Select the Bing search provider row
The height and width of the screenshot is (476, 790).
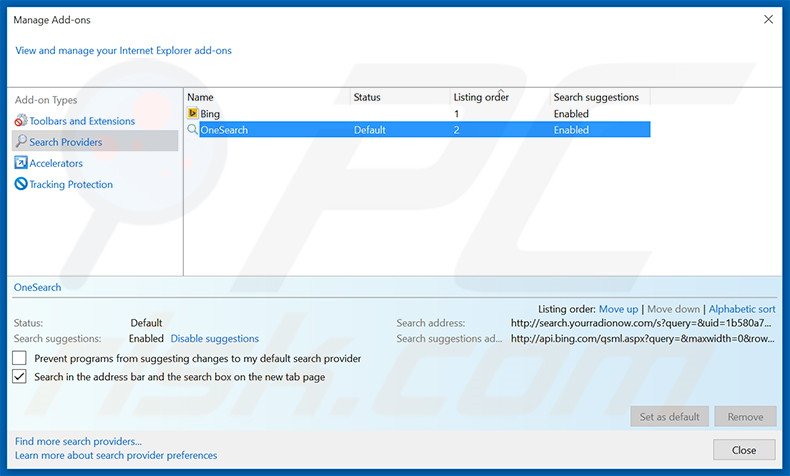point(418,114)
